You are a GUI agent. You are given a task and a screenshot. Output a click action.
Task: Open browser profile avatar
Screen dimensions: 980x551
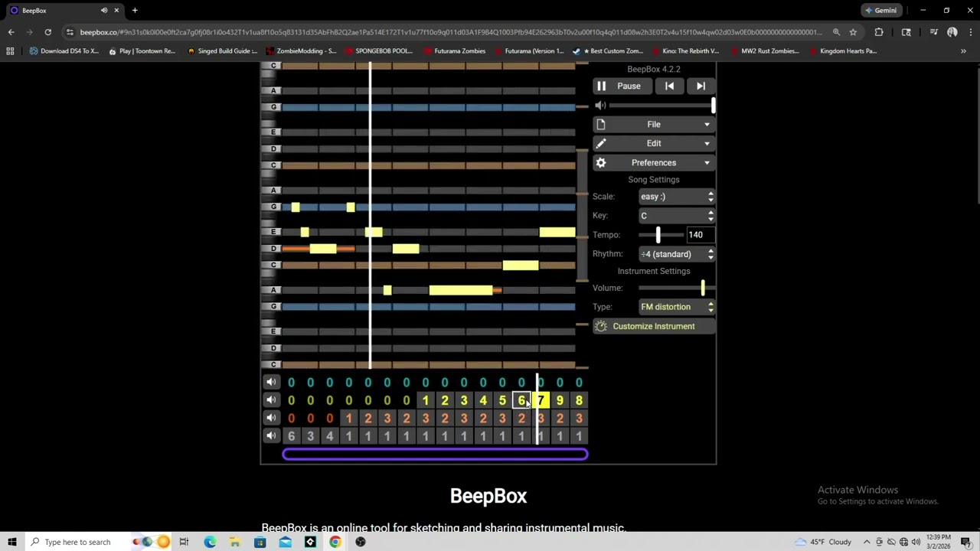(952, 32)
